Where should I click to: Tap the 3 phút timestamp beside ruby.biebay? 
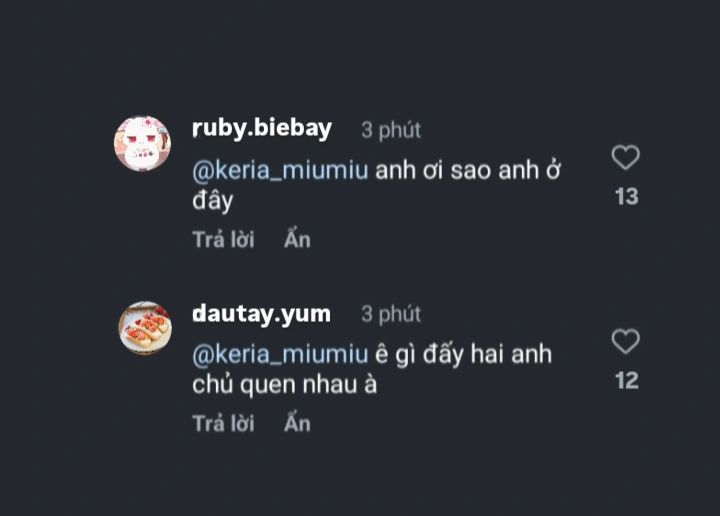tap(391, 130)
